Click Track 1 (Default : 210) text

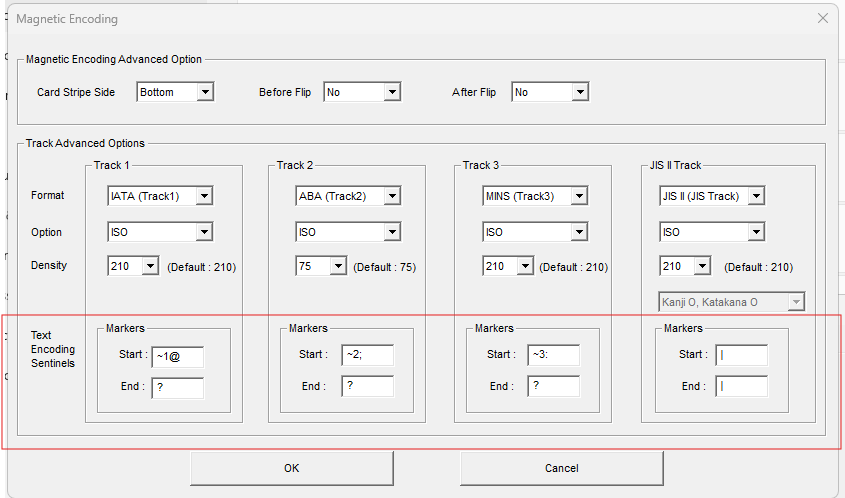pos(202,267)
